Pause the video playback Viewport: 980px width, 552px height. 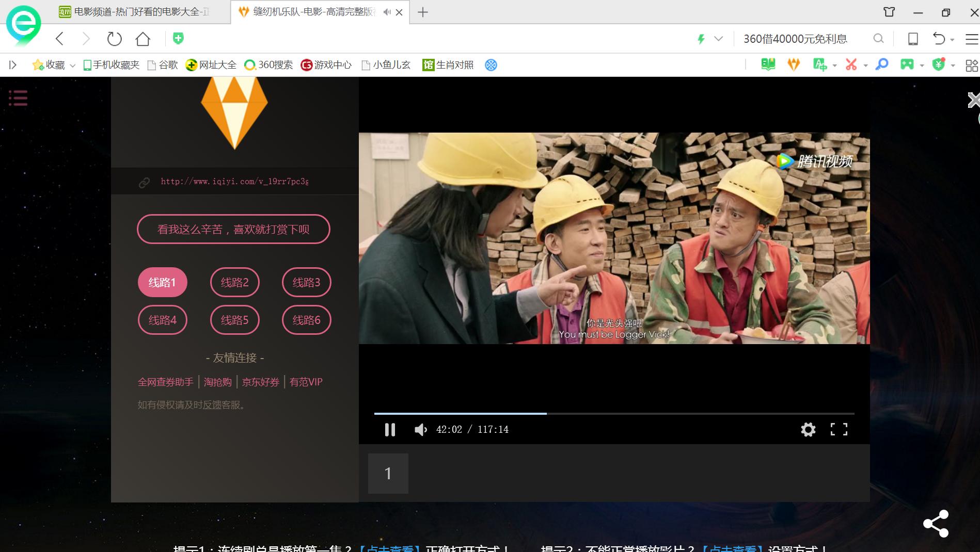390,429
